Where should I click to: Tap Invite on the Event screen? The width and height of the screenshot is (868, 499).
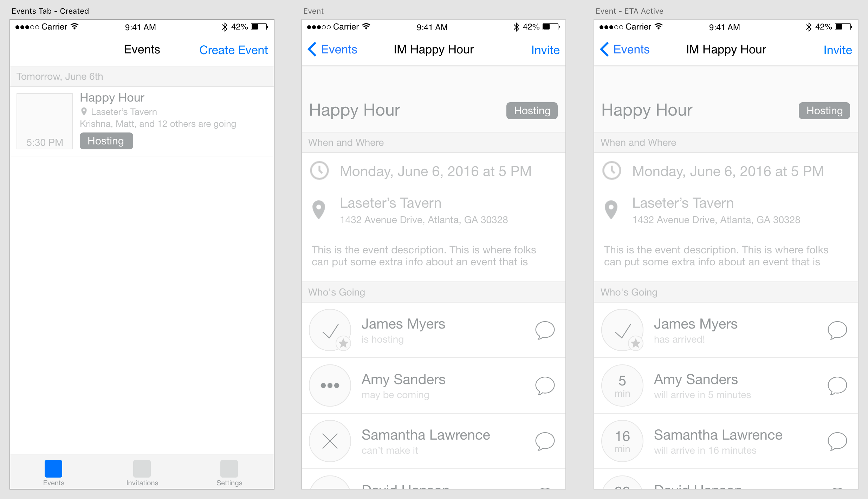pyautogui.click(x=545, y=50)
